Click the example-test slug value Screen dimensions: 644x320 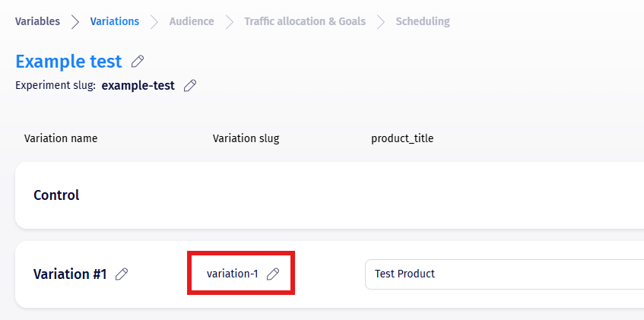pyautogui.click(x=138, y=86)
